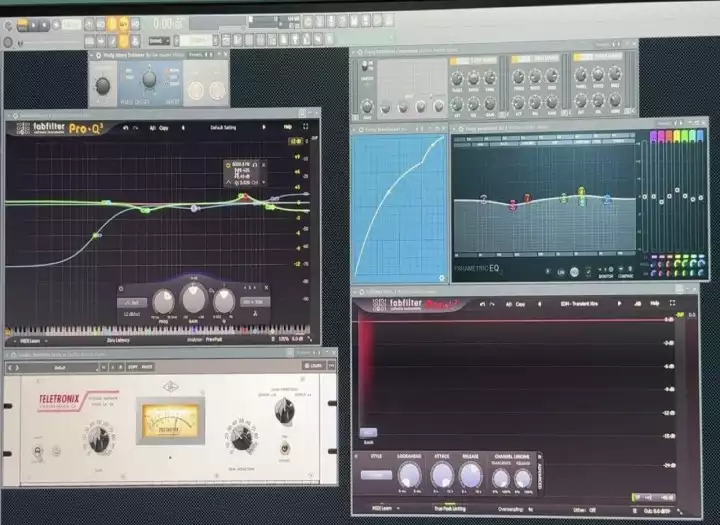Click the FL Studio stop button
The image size is (720, 525).
pyautogui.click(x=44, y=25)
